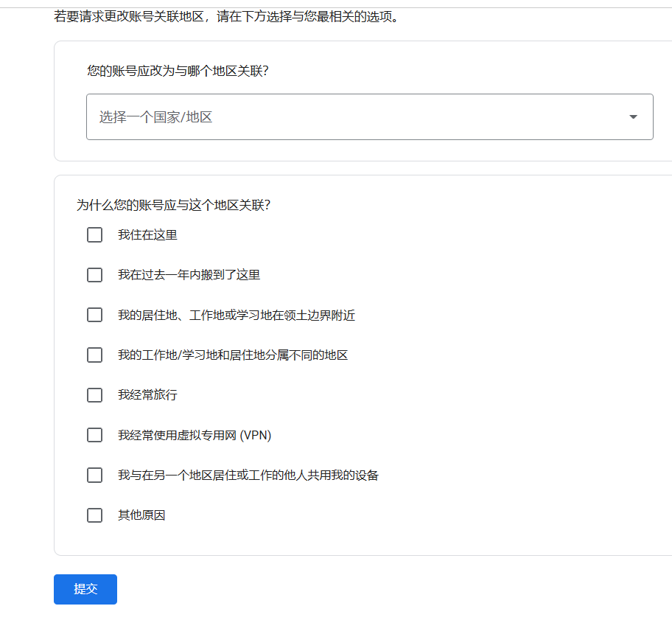Click label 我的工作地/学习地和居住地分属不同的地区
672x620 pixels.
(233, 355)
